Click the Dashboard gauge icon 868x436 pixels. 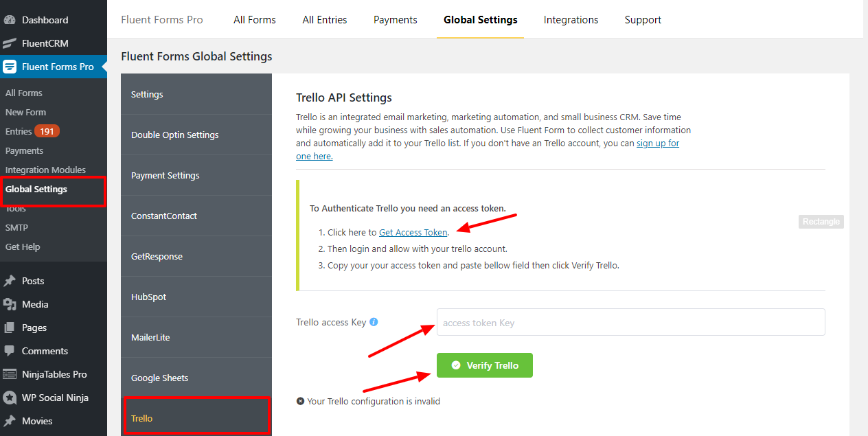coord(10,20)
